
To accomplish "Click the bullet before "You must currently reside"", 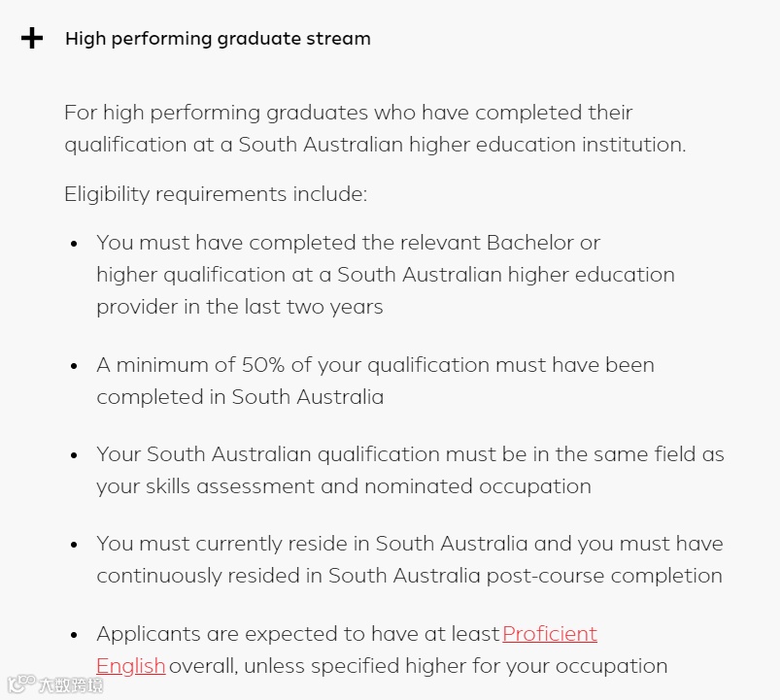I will pyautogui.click(x=74, y=546).
